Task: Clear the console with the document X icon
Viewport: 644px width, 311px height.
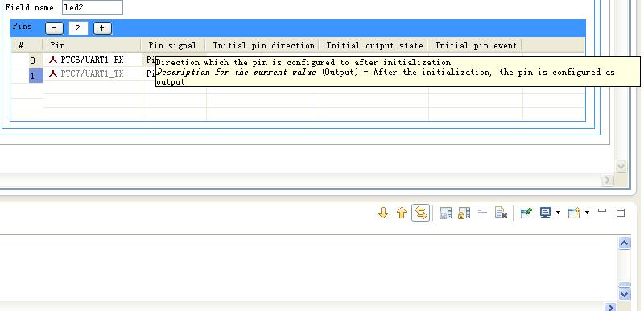Action: tap(501, 213)
